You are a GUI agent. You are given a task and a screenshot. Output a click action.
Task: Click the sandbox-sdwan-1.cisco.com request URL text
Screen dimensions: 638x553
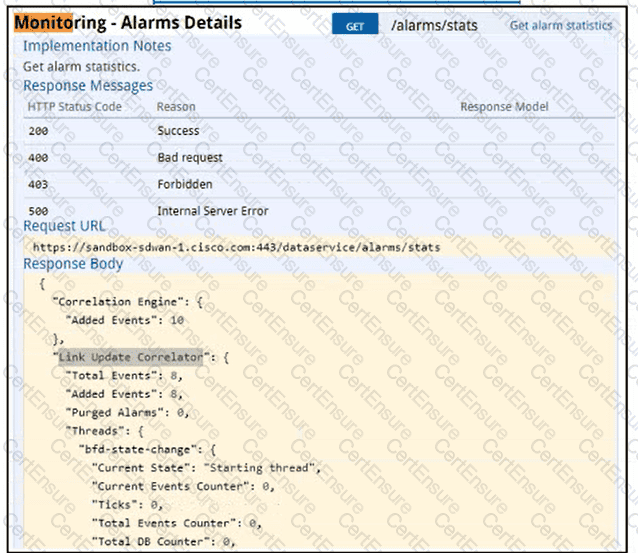[236, 246]
